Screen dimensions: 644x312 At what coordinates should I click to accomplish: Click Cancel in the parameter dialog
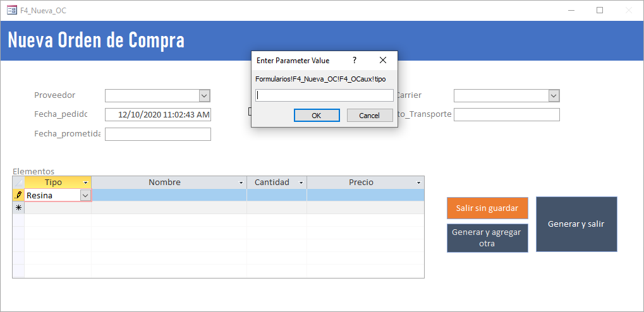pyautogui.click(x=370, y=116)
